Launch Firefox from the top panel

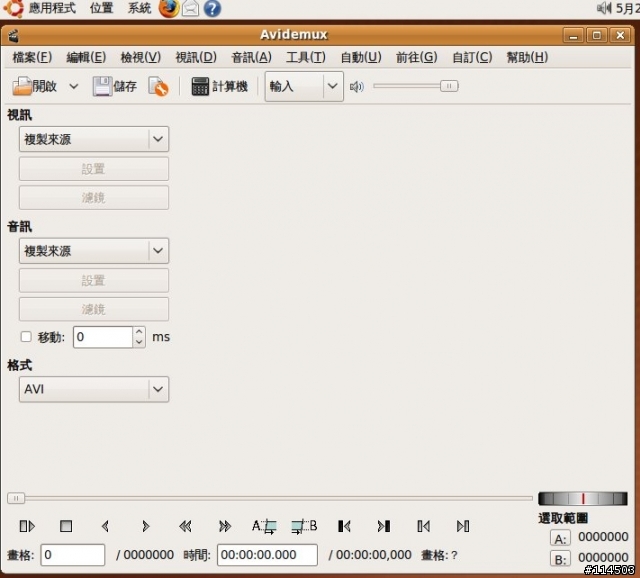[169, 8]
